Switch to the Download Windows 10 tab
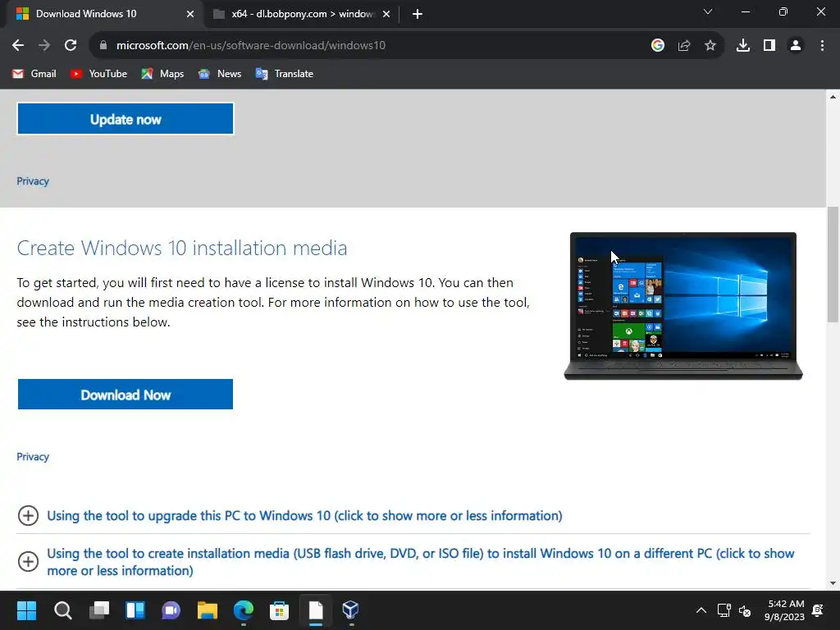The height and width of the screenshot is (630, 840). click(102, 14)
